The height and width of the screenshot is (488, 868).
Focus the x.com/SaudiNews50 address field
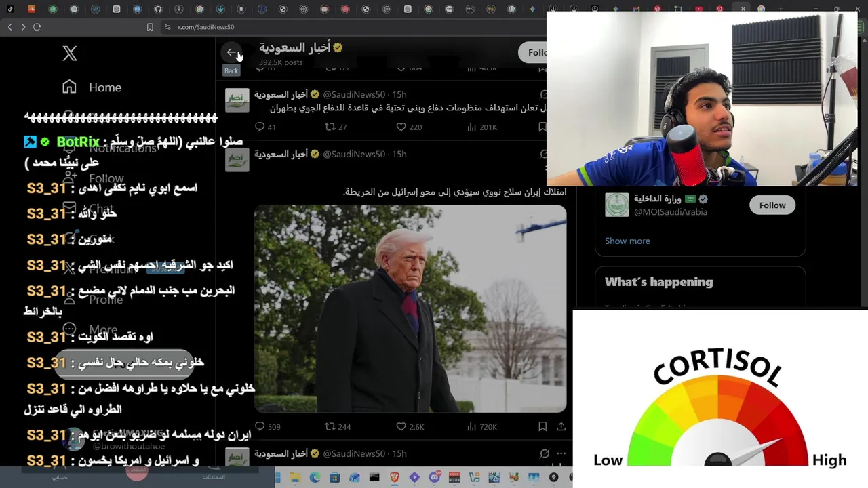(205, 27)
